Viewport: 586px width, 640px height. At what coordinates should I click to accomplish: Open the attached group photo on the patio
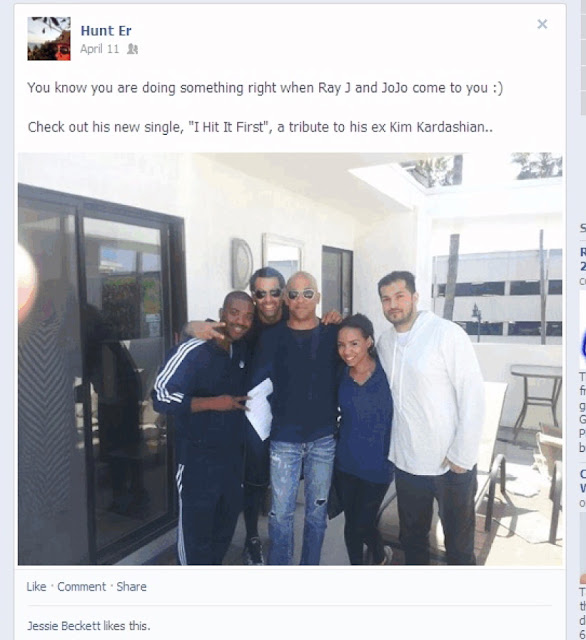(290, 359)
